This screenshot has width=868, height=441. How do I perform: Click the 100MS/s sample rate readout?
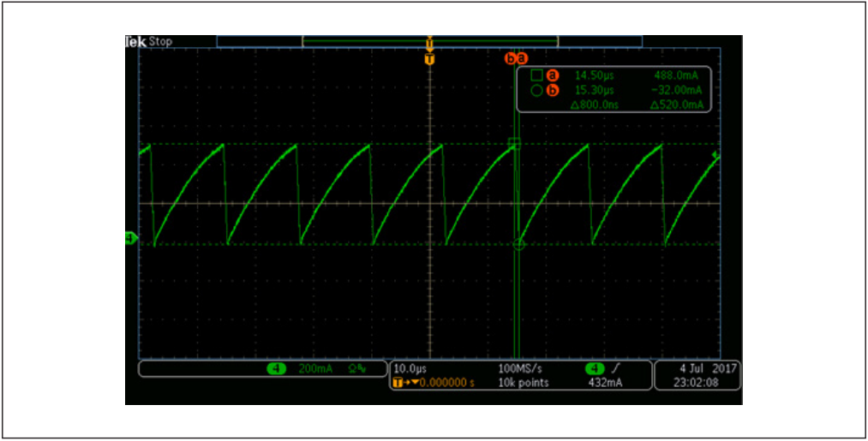(520, 368)
